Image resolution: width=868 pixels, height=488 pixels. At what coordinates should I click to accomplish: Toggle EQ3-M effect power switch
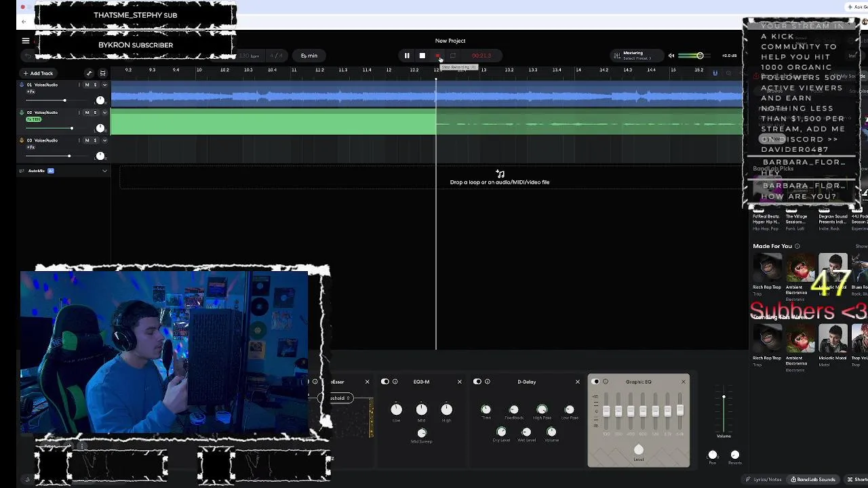(x=385, y=382)
